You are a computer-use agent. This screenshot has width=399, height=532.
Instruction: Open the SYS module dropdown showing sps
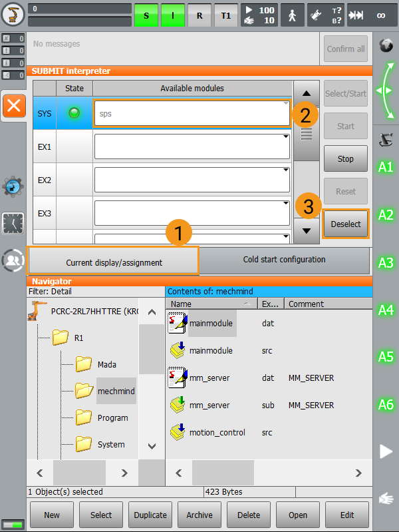point(192,113)
